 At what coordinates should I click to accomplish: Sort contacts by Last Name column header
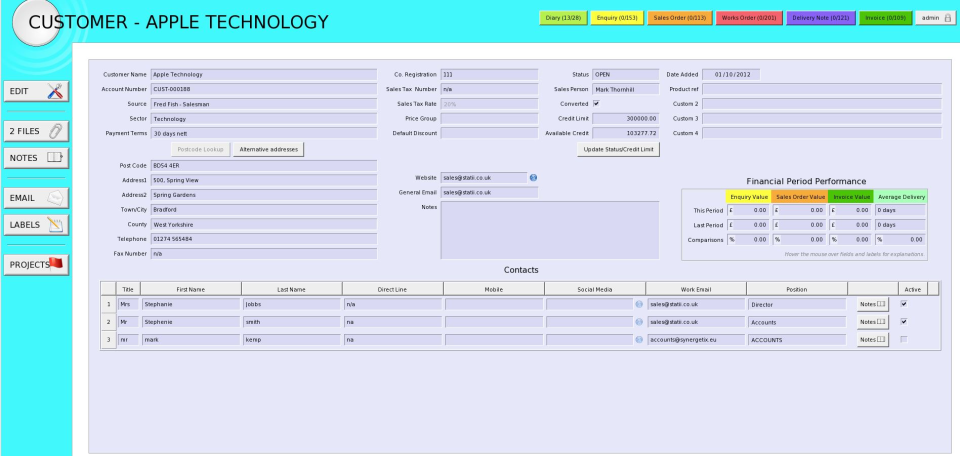pos(292,289)
